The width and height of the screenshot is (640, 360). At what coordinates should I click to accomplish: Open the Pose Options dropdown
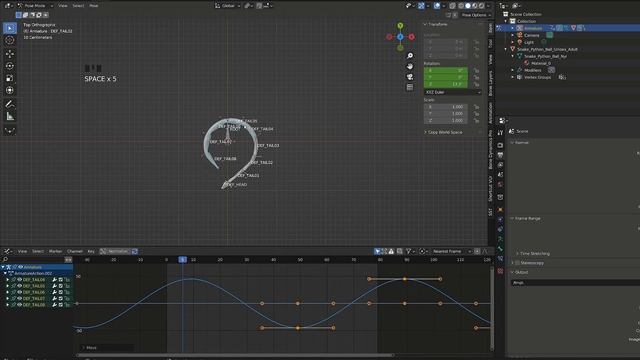pos(476,15)
